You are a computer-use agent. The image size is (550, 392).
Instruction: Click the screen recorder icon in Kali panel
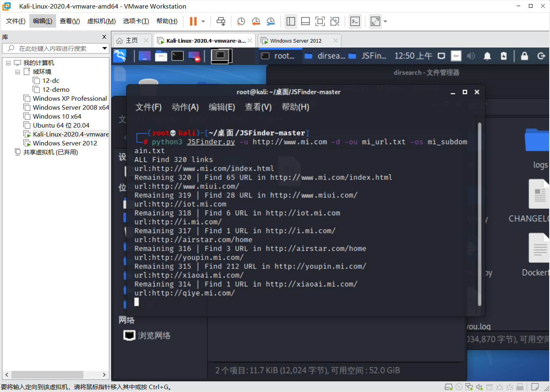(194, 56)
